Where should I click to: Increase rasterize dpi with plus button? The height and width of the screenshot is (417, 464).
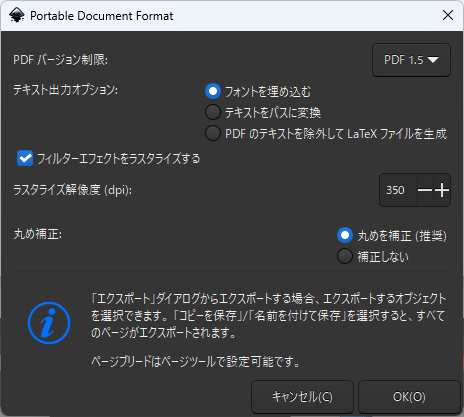pyautogui.click(x=442, y=190)
